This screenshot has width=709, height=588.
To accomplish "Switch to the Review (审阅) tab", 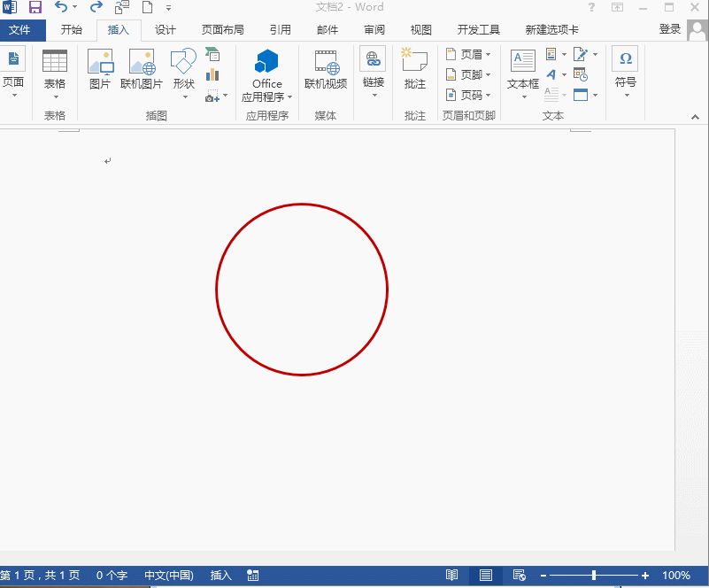I will click(x=374, y=30).
